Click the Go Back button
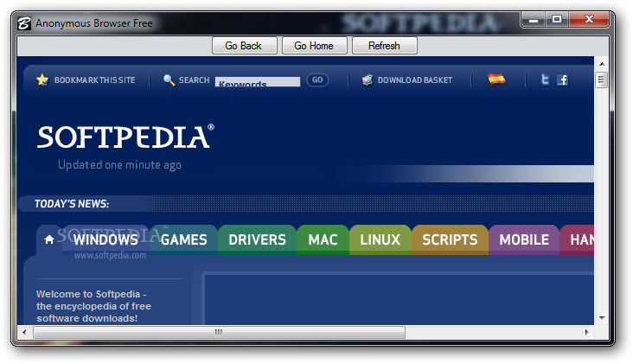 [x=244, y=46]
